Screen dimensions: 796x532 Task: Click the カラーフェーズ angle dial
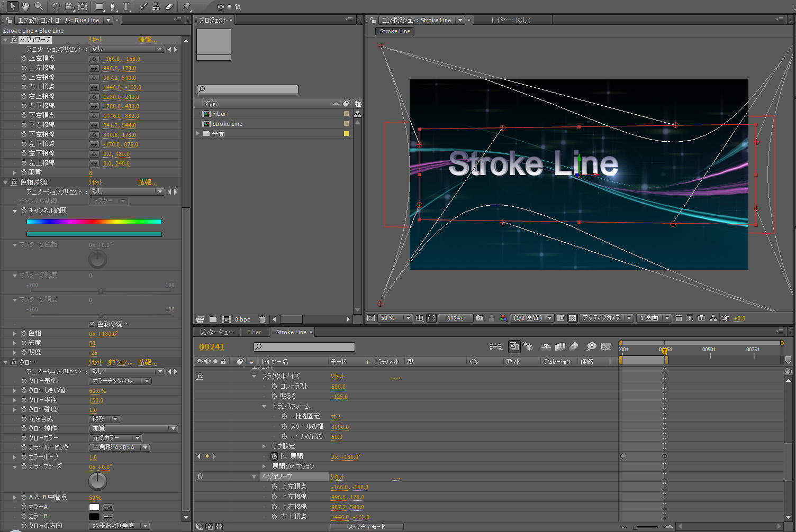[97, 481]
